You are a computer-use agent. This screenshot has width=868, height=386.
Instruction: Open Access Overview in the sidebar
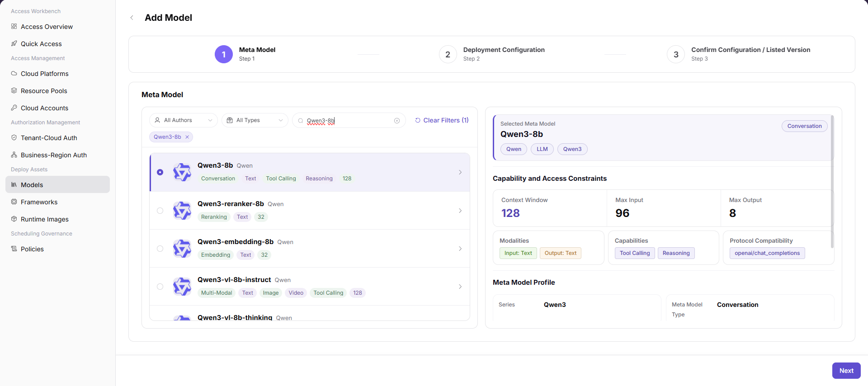pos(57,26)
